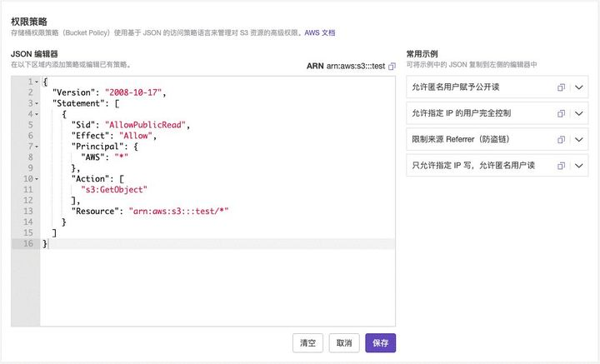Click the 清空 button

point(307,343)
